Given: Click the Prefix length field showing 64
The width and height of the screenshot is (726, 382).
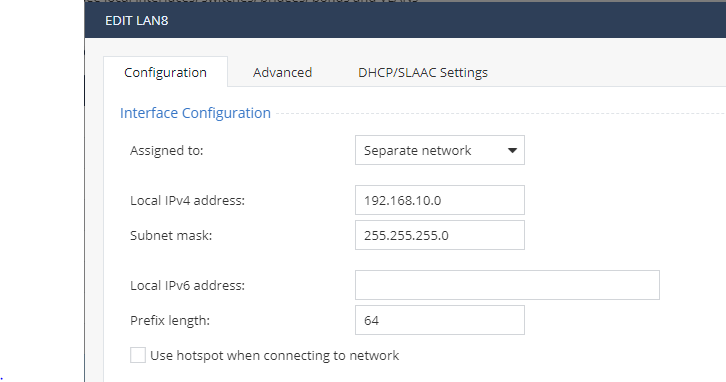Looking at the screenshot, I should [439, 320].
